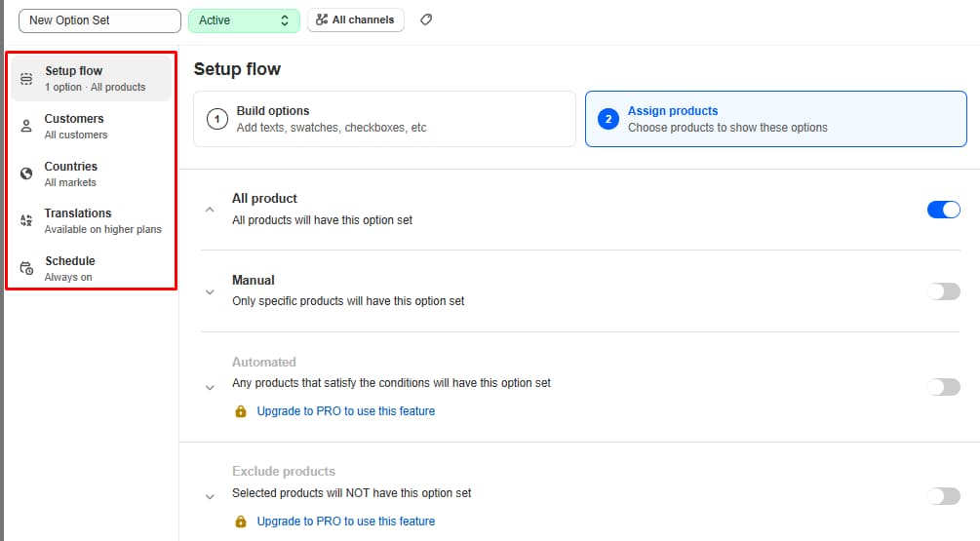Click the 'Selected products will NOT have this option set' text
This screenshot has height=541, width=980.
click(351, 493)
